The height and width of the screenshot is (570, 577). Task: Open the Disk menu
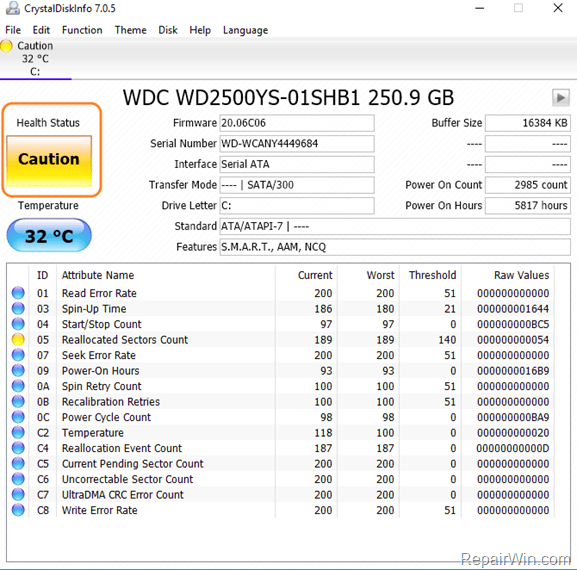[168, 30]
